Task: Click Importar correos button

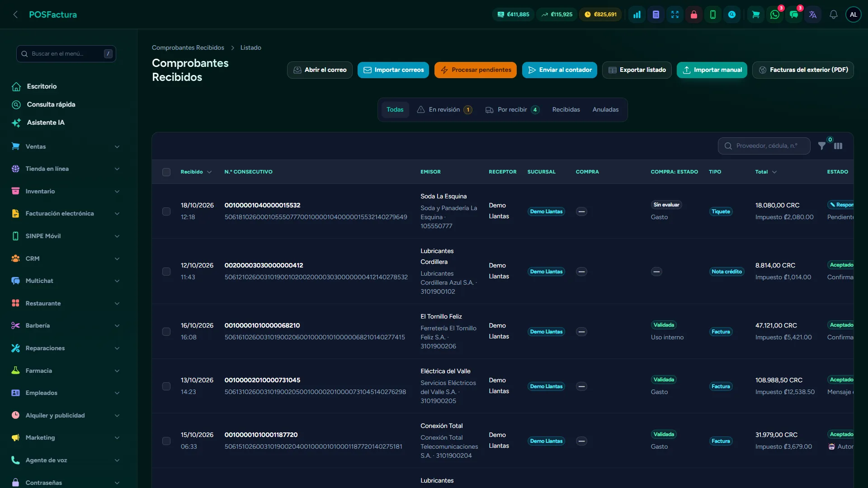Action: (x=393, y=70)
